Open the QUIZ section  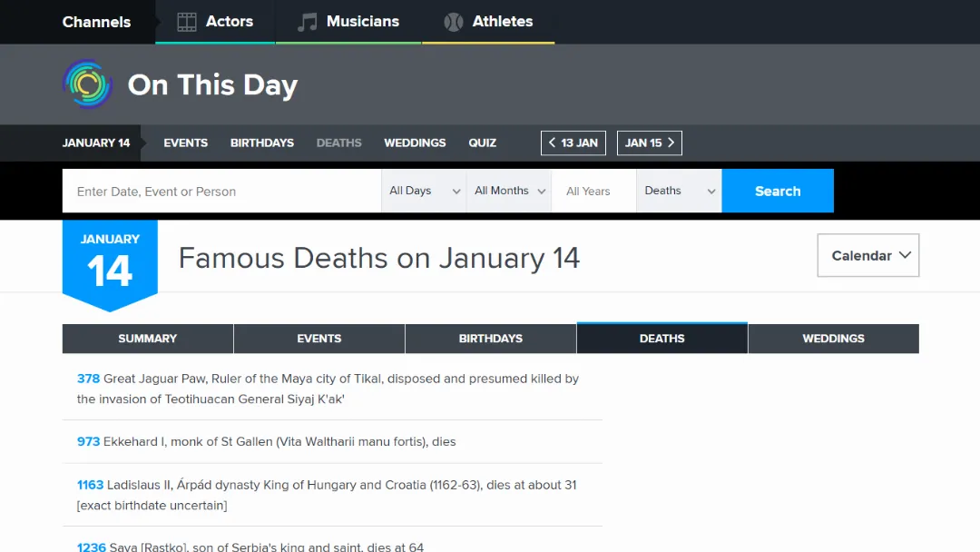point(482,143)
